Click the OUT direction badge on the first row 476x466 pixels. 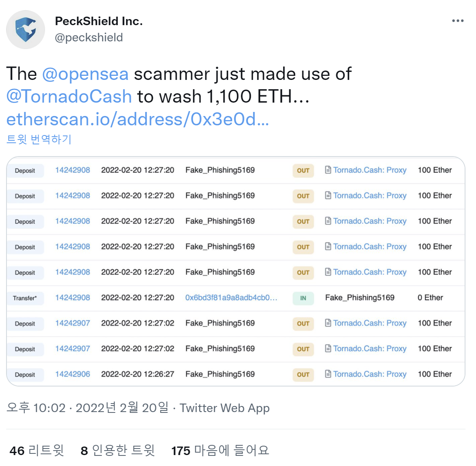pos(303,171)
